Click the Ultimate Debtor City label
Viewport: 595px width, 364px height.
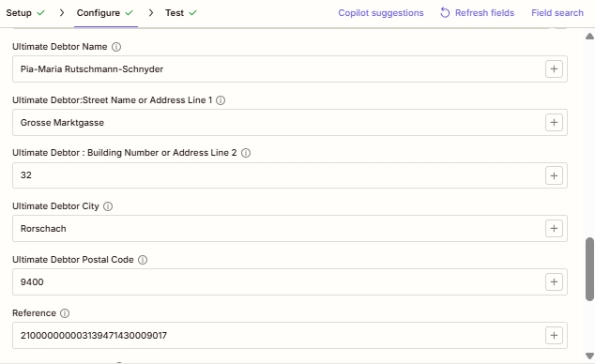coord(55,206)
